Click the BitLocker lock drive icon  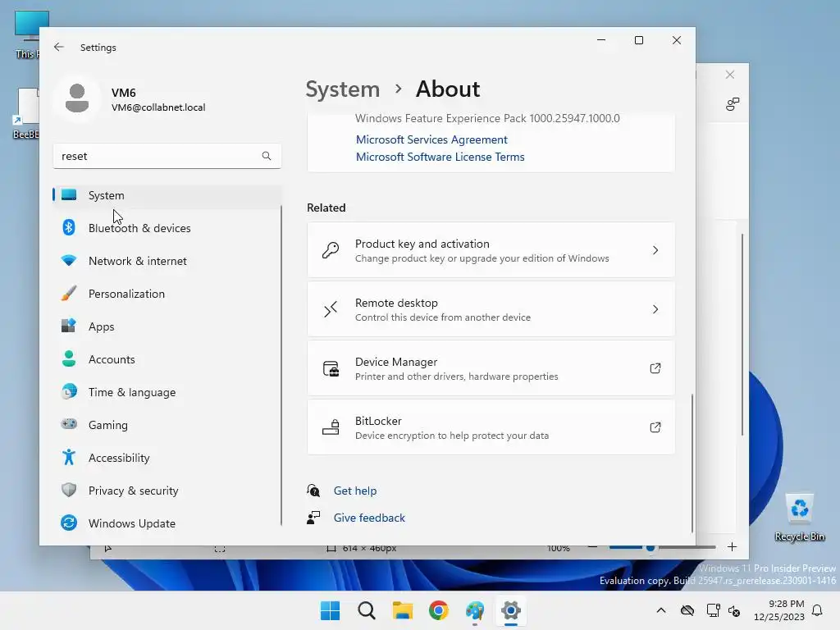(331, 427)
